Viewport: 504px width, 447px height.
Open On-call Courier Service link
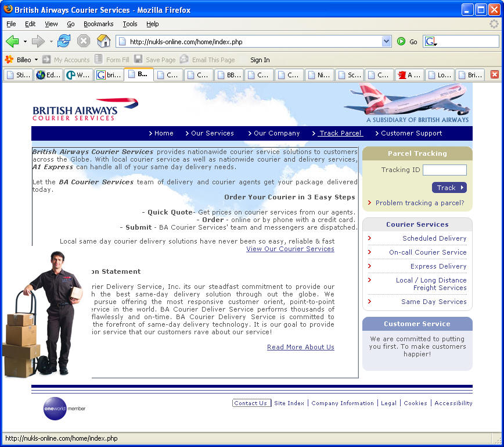[427, 252]
